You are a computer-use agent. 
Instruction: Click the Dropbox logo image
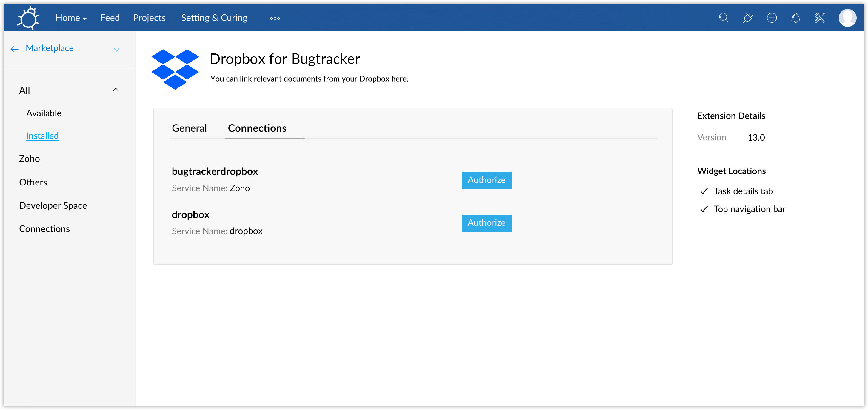coord(175,69)
